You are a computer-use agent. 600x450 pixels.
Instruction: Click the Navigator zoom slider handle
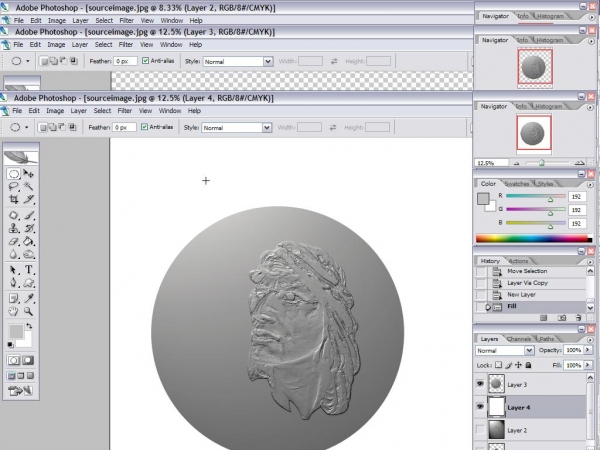541,163
